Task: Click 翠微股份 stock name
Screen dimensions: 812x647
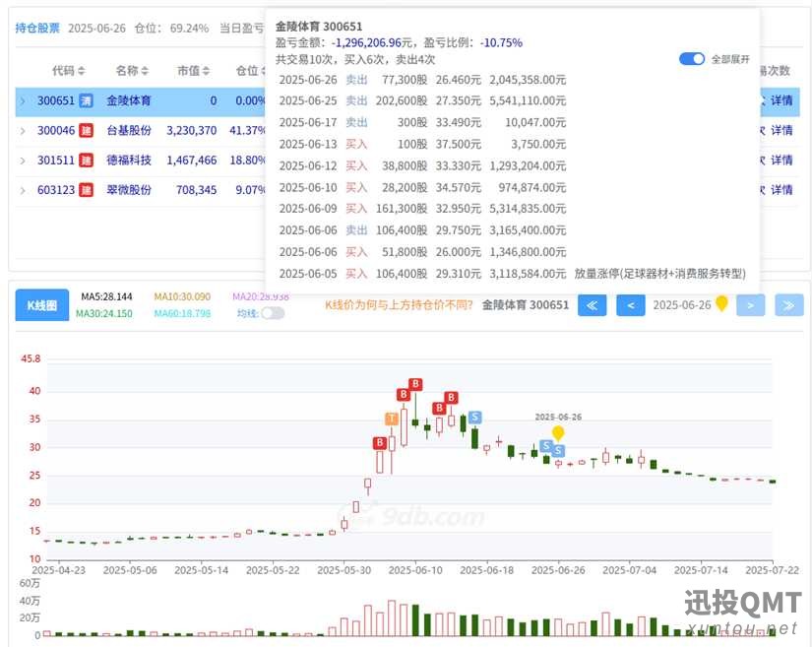Action: (129, 190)
